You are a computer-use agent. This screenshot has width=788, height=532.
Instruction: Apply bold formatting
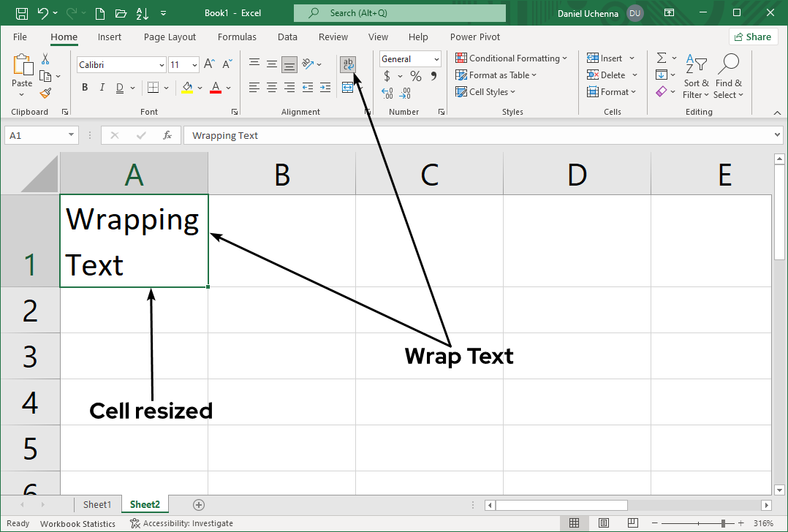[x=84, y=87]
